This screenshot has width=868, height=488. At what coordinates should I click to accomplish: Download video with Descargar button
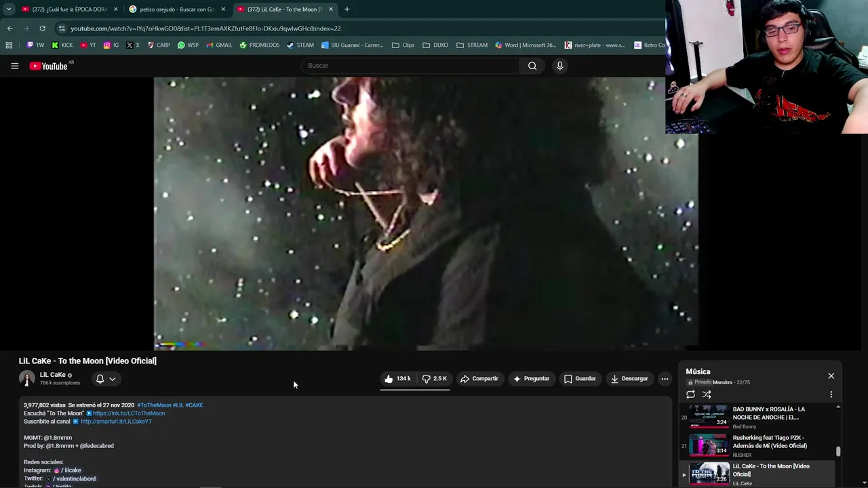coord(629,379)
